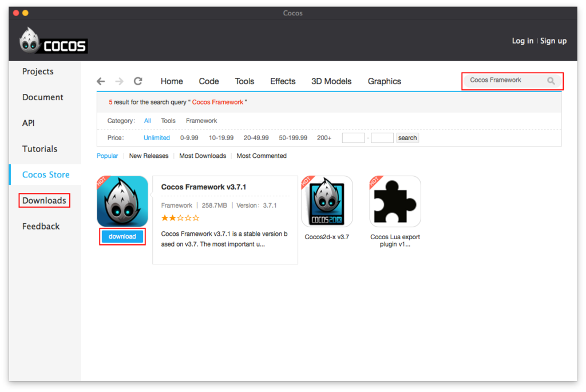586x392 pixels.
Task: Sort results by Popular
Action: point(107,156)
